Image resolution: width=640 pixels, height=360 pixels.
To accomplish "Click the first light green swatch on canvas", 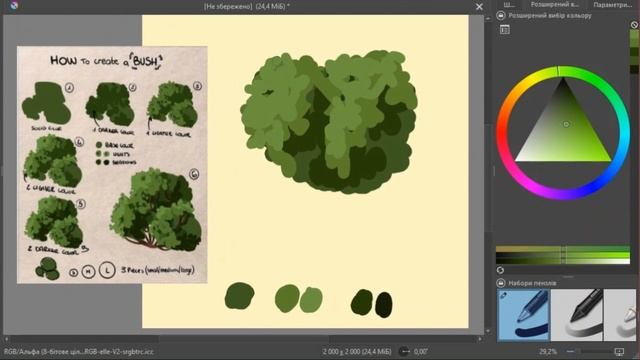I will [287, 298].
